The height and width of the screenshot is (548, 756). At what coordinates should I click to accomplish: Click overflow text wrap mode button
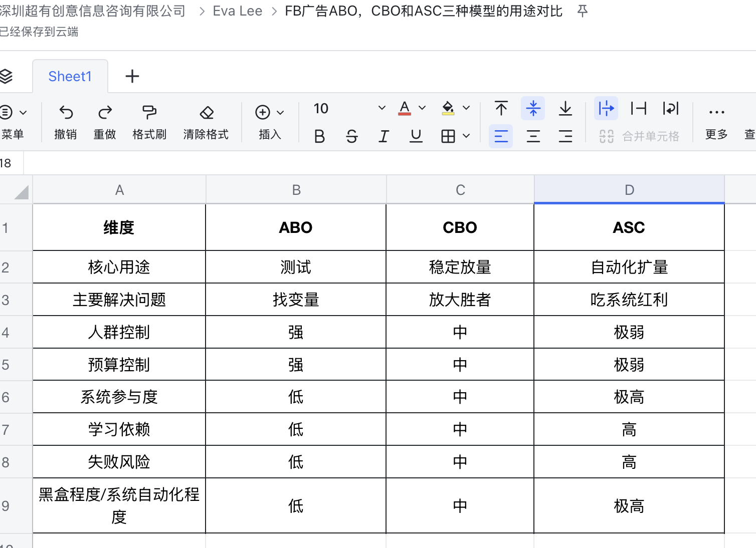tap(606, 108)
